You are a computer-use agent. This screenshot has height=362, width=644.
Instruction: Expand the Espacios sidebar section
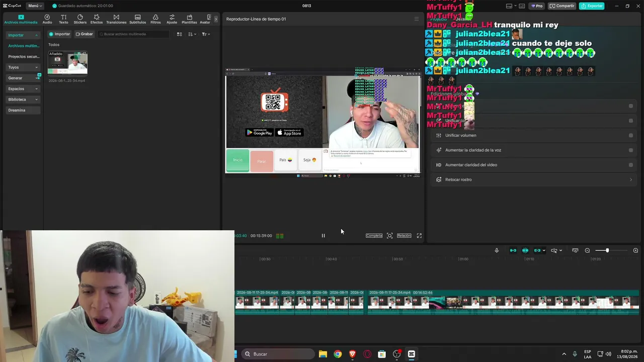23,88
